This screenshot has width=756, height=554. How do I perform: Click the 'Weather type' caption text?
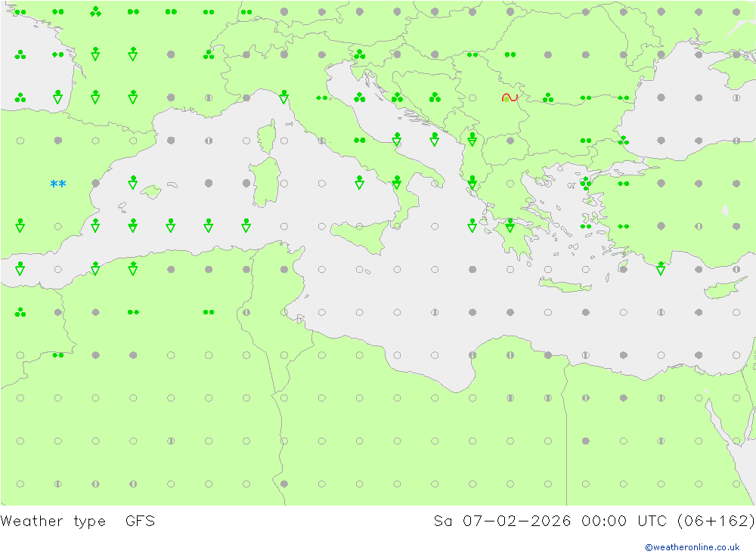click(x=53, y=522)
